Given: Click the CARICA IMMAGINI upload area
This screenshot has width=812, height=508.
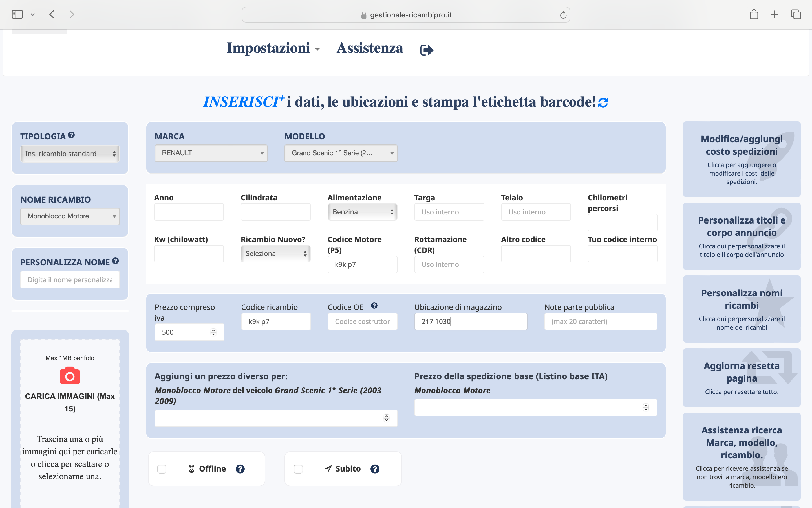Looking at the screenshot, I should click(x=70, y=423).
